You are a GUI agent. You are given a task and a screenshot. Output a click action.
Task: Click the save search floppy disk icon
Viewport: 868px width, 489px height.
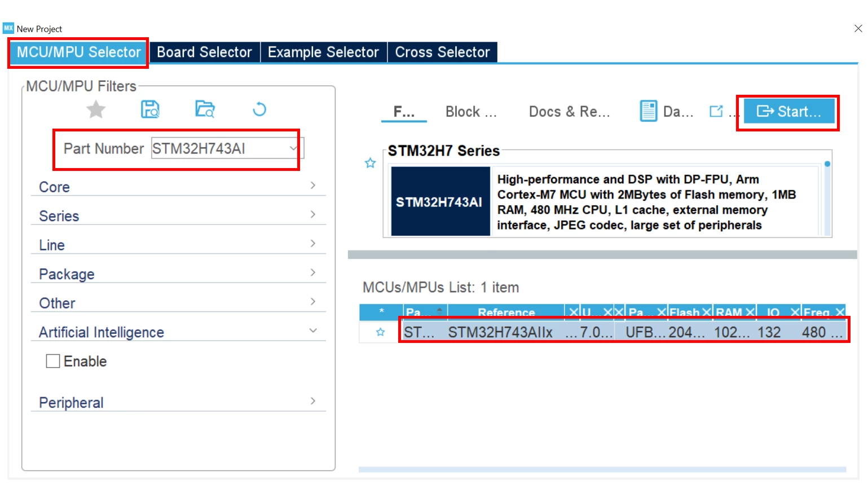(150, 109)
